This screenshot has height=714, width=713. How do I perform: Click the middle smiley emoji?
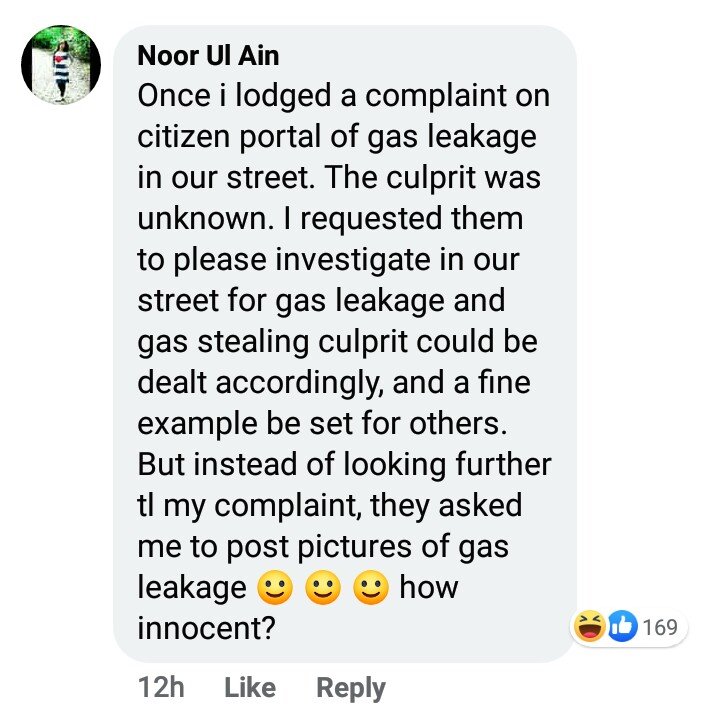coord(323,589)
